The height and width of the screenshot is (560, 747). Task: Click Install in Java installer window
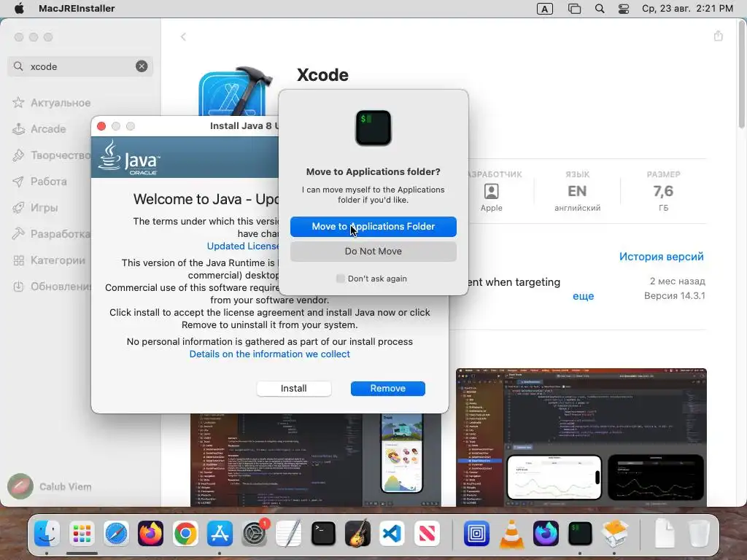(x=293, y=389)
